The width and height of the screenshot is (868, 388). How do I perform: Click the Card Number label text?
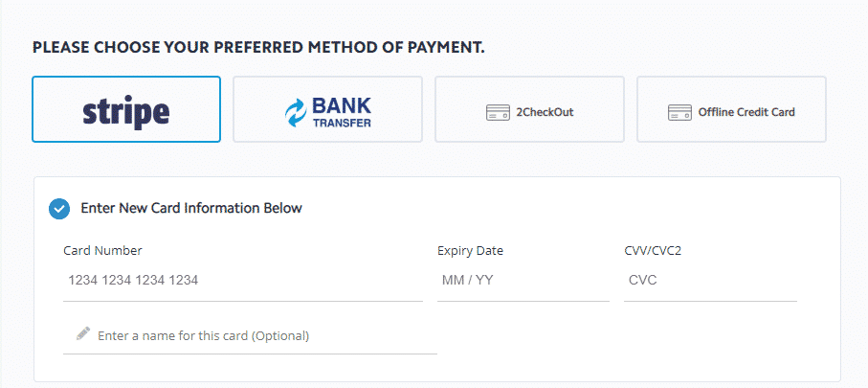102,251
